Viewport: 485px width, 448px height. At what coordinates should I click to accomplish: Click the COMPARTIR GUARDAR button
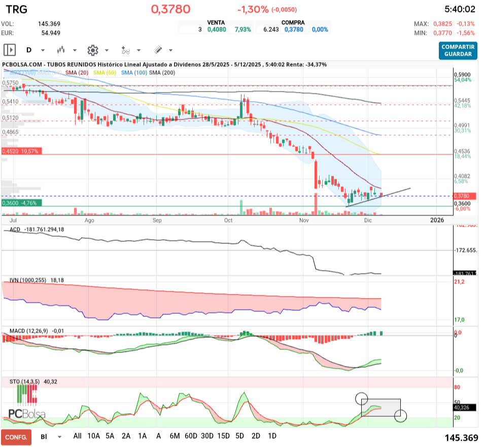tap(458, 50)
